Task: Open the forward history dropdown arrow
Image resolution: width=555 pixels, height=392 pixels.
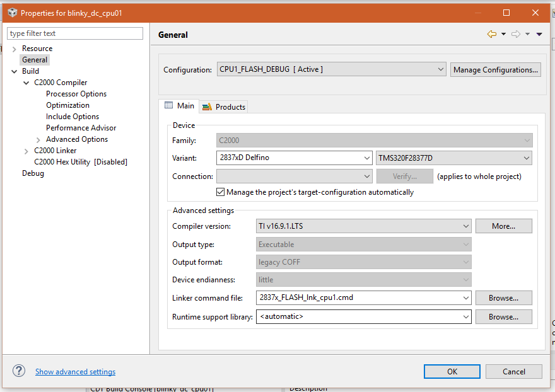Action: point(527,34)
